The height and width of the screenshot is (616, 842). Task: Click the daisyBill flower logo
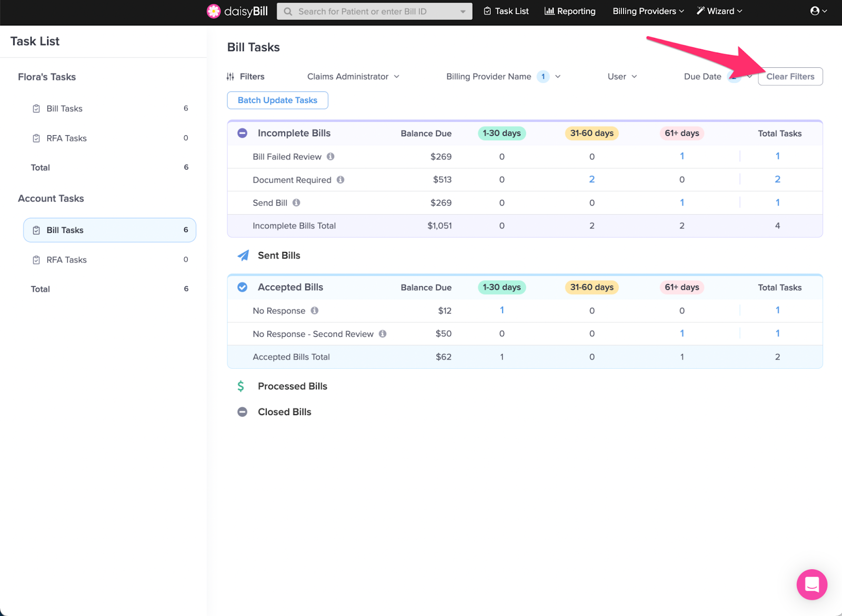(214, 11)
